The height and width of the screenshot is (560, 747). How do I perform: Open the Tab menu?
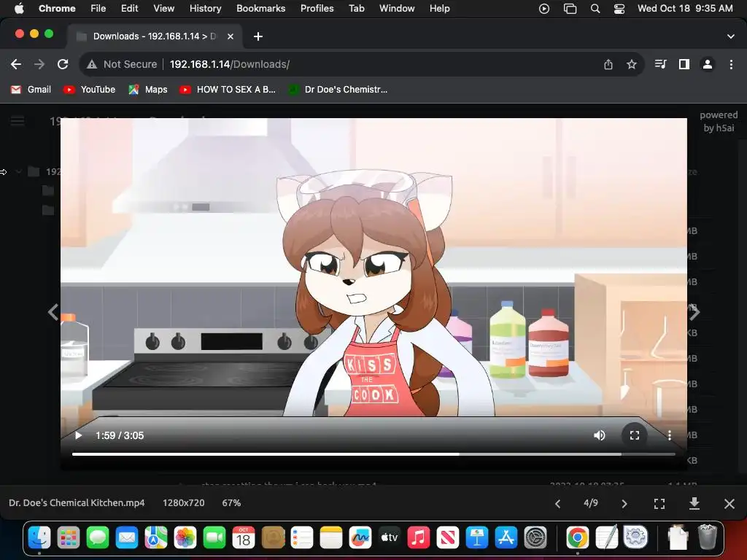[x=356, y=8]
